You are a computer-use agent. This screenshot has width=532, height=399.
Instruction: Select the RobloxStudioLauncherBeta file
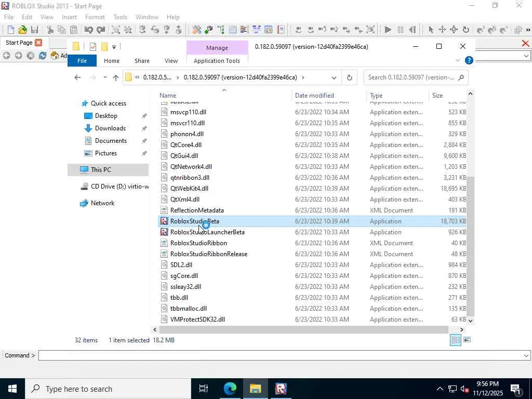207,232
